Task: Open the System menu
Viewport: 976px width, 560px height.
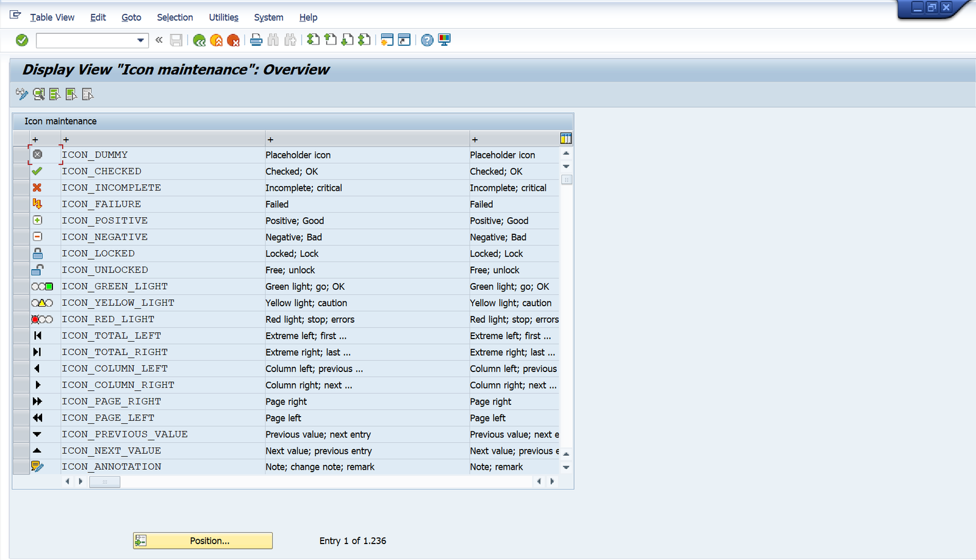Action: tap(269, 17)
